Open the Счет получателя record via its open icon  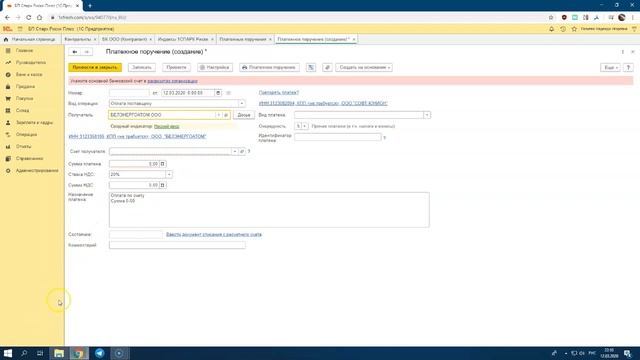pos(242,151)
